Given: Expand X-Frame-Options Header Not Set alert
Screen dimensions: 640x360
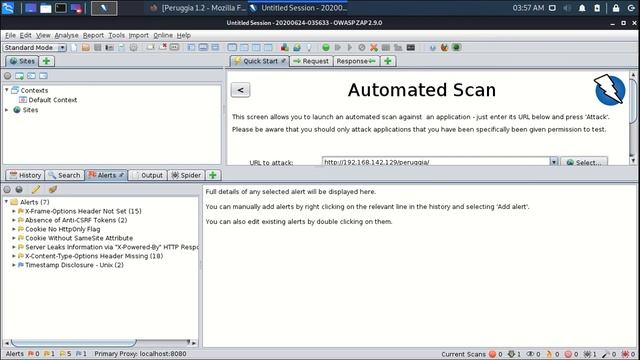Looking at the screenshot, I should [13, 211].
